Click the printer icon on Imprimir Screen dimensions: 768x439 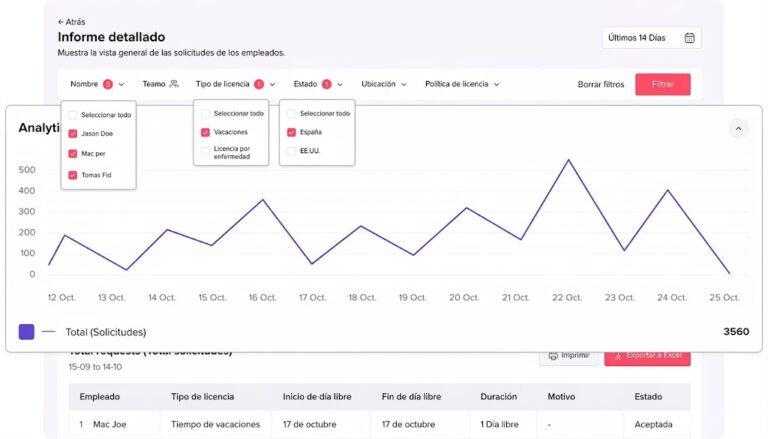pyautogui.click(x=553, y=356)
